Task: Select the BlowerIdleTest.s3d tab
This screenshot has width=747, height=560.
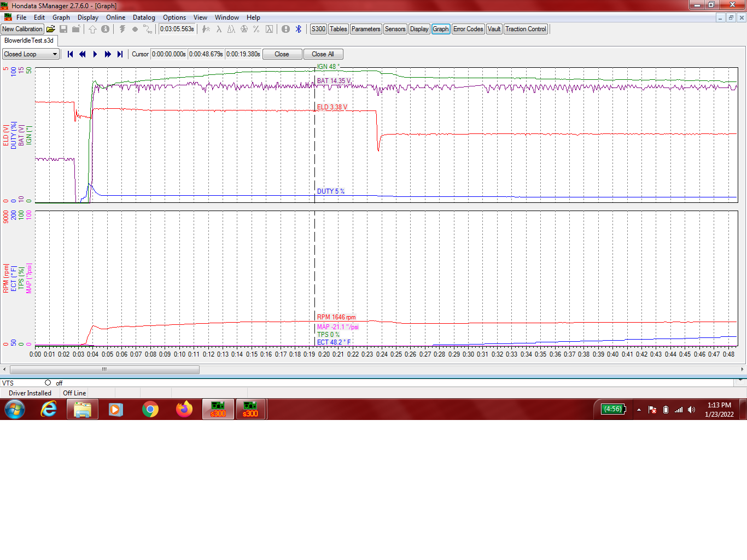Action: [29, 40]
